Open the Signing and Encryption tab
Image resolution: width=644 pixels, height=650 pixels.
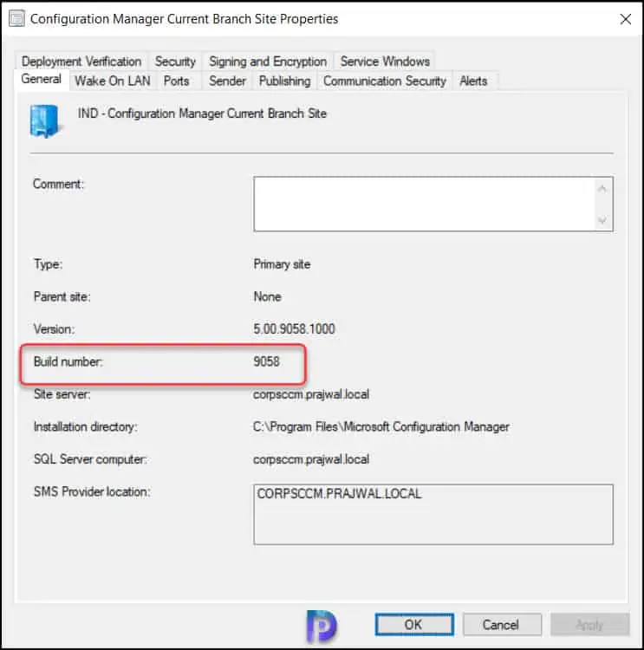tap(268, 62)
